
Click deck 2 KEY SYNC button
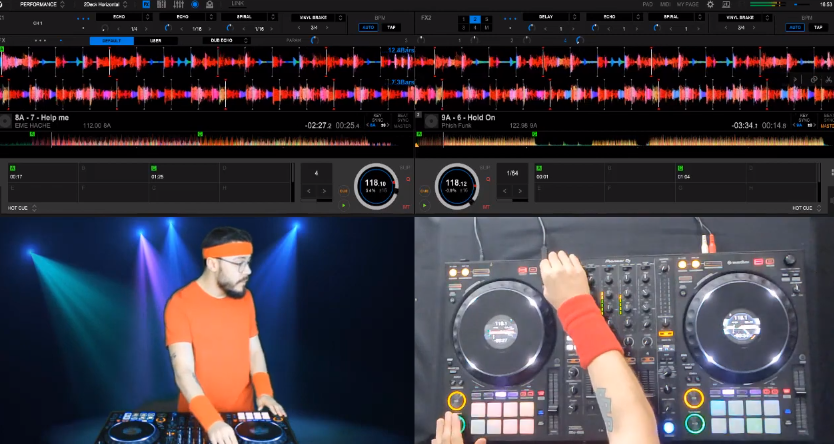click(804, 120)
